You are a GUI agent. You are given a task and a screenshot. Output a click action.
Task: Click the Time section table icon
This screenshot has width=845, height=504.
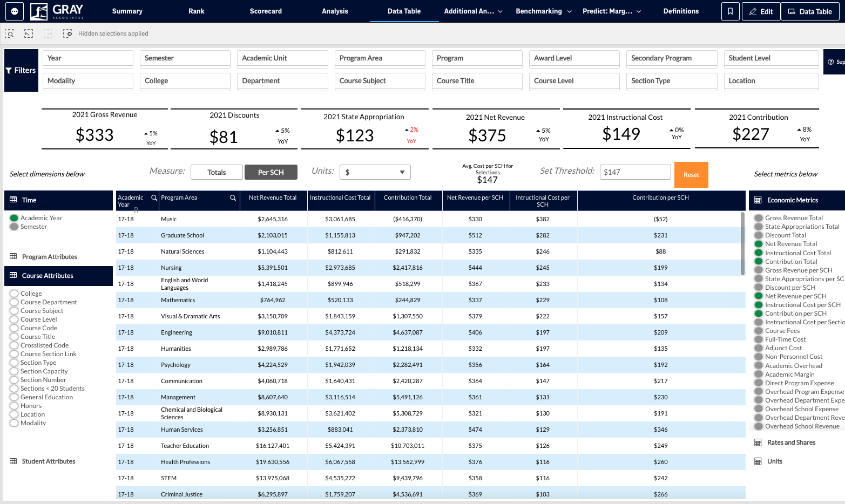pos(13,200)
